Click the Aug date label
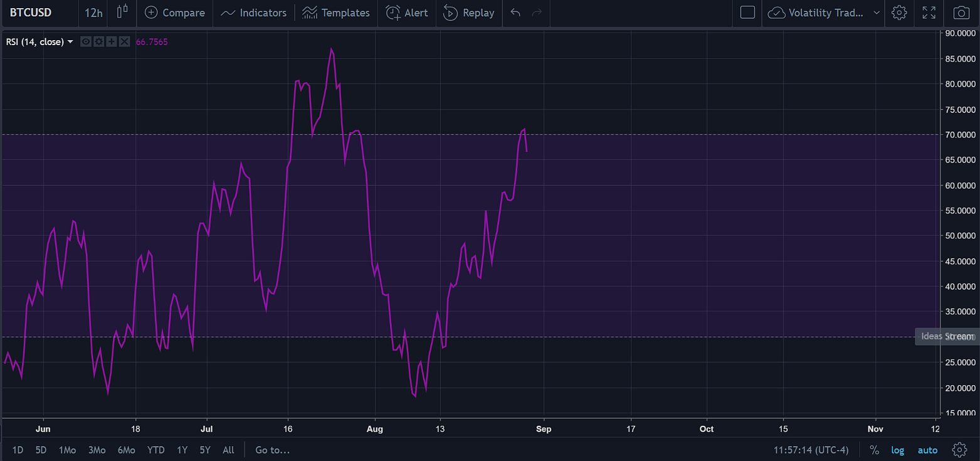The image size is (980, 461). pos(375,429)
